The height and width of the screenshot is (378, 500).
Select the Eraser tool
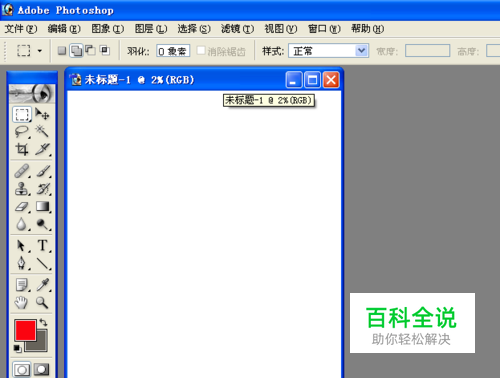tap(22, 207)
